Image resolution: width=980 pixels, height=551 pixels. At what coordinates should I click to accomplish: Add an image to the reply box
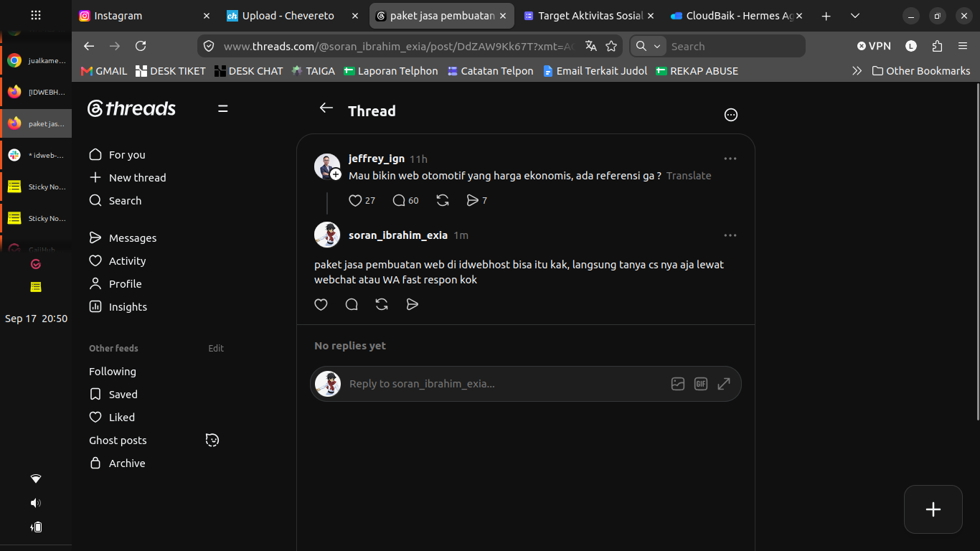pos(678,384)
